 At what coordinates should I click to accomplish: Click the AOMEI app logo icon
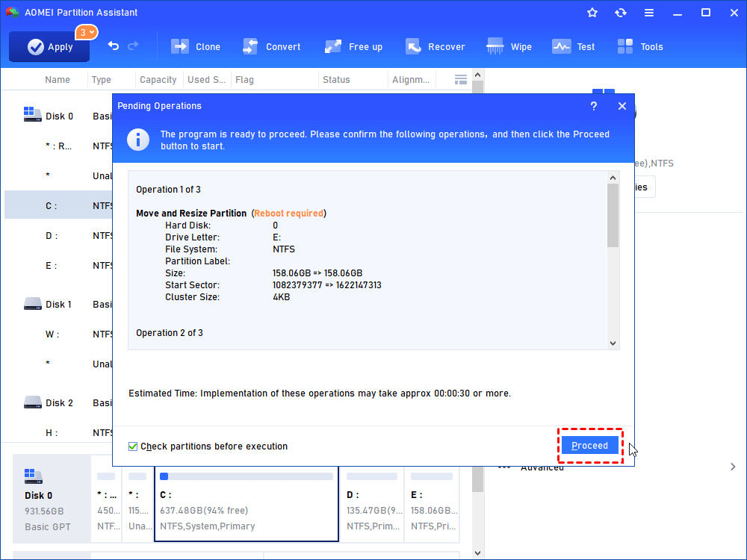pyautogui.click(x=12, y=13)
